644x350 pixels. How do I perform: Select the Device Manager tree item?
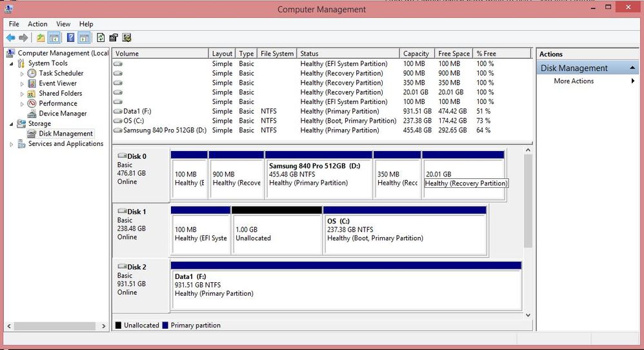[x=63, y=114]
